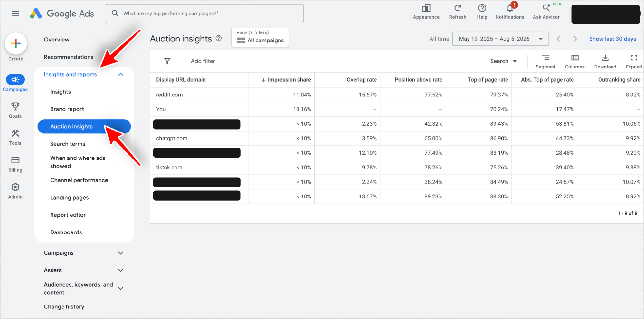The height and width of the screenshot is (319, 644).
Task: Click Add filter
Action: 203,61
